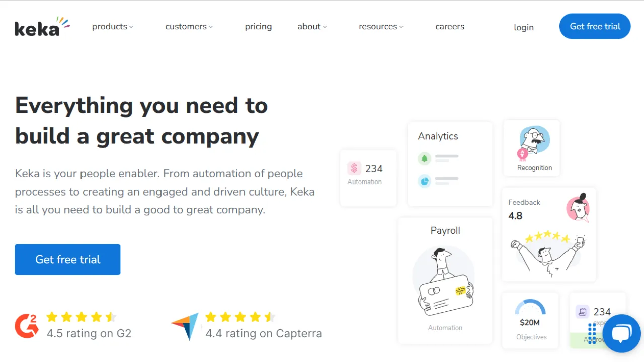The height and width of the screenshot is (362, 644).
Task: Click the $20M Objectives progress gauge
Action: [530, 308]
